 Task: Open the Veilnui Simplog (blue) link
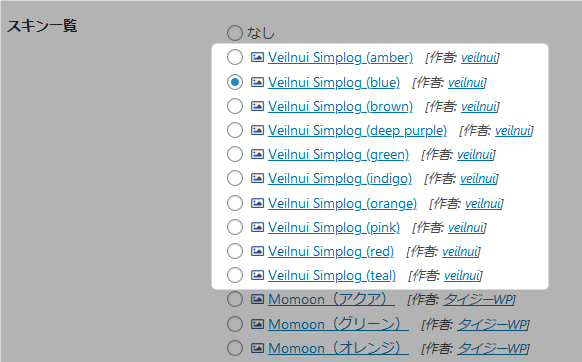pyautogui.click(x=334, y=82)
